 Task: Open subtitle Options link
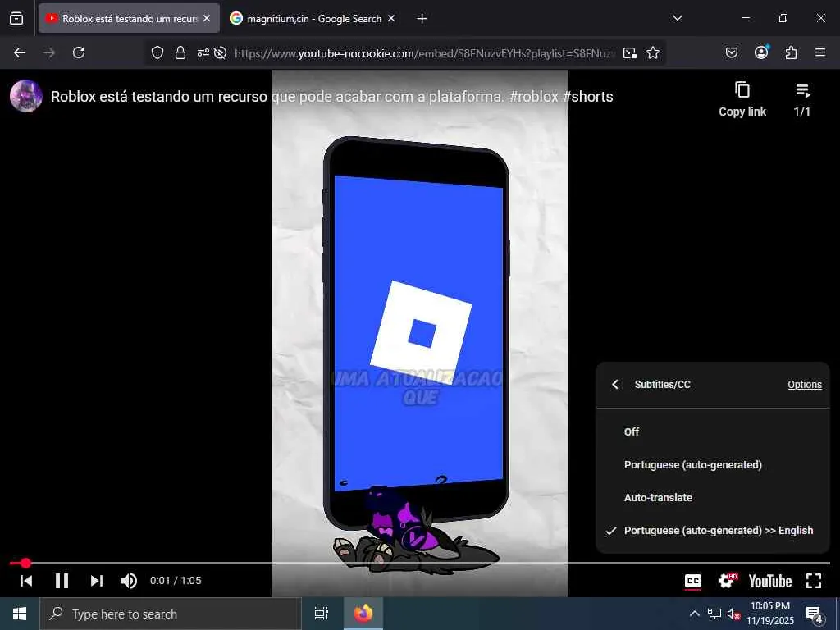click(x=805, y=385)
